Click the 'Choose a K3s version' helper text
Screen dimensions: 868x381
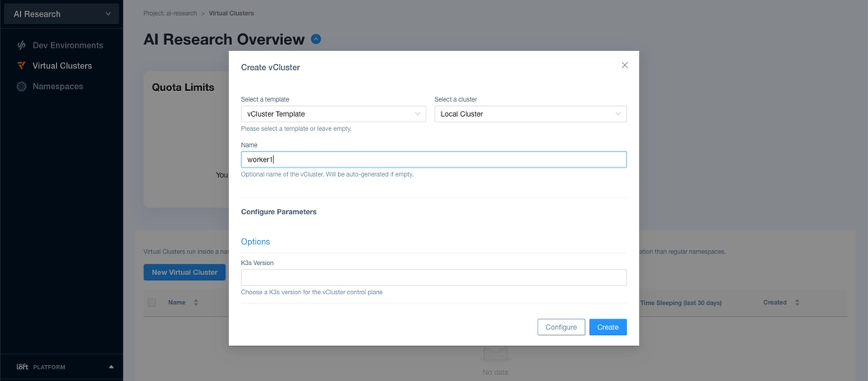coord(311,292)
